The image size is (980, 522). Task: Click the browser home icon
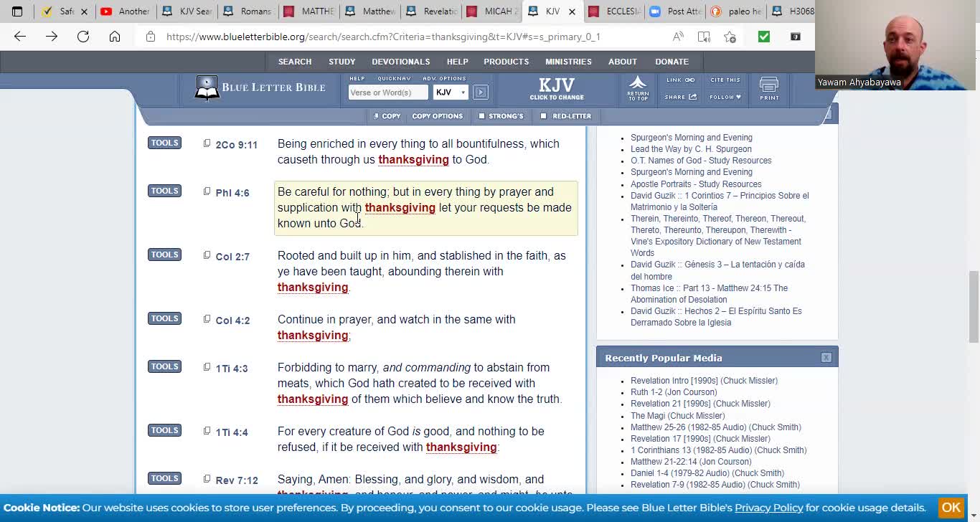coord(115,37)
